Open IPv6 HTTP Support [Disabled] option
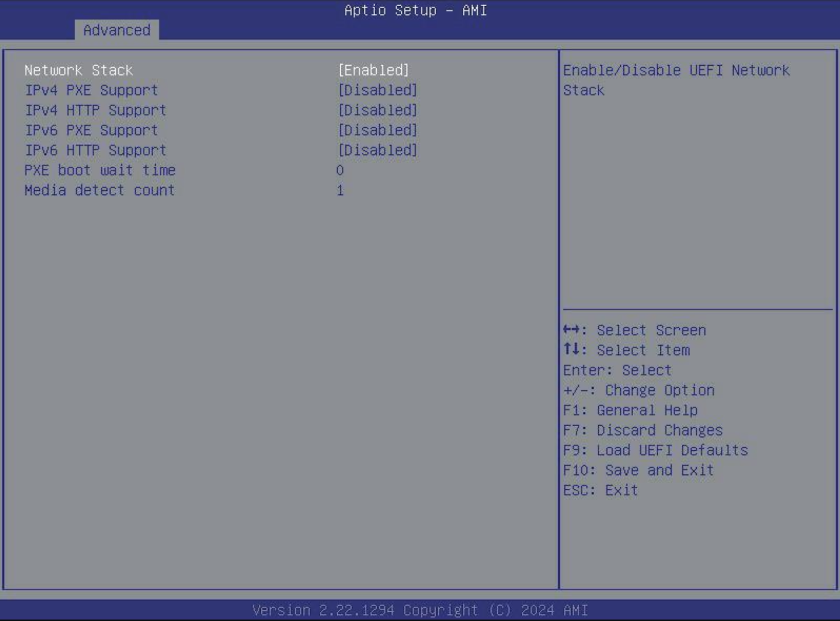 (x=378, y=151)
